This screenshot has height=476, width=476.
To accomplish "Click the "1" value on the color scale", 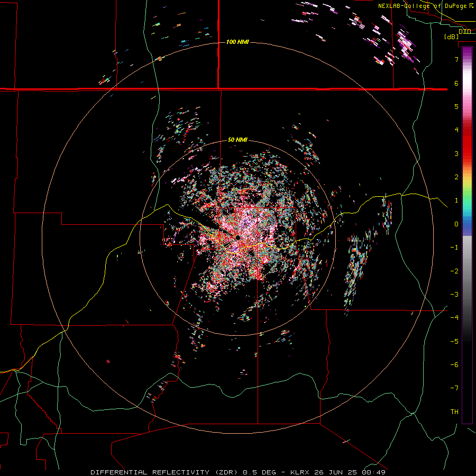I will (456, 200).
